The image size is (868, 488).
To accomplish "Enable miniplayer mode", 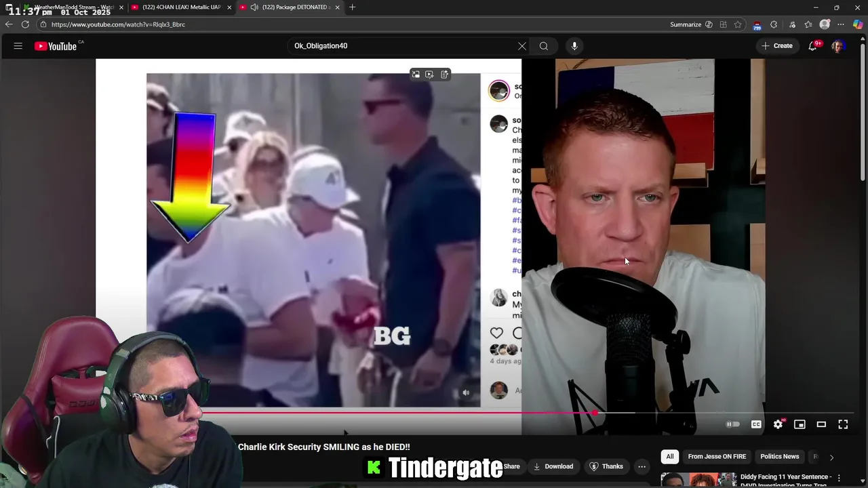I will (x=800, y=424).
